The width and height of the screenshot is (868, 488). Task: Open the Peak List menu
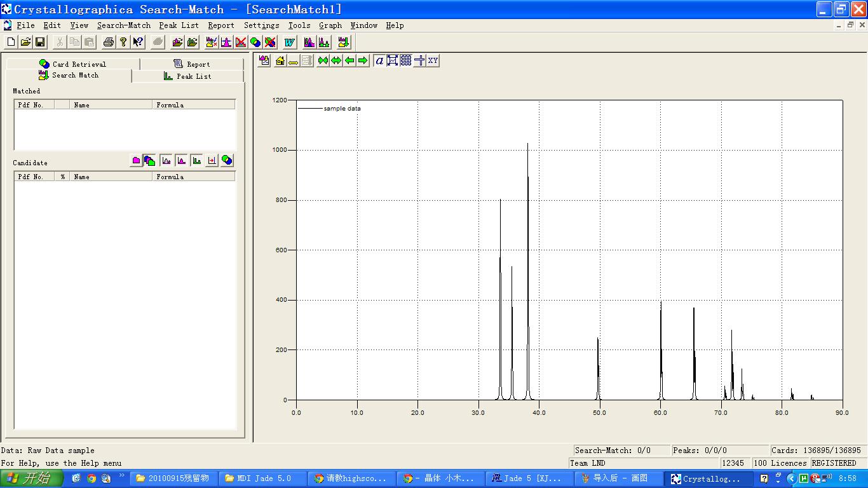(179, 25)
